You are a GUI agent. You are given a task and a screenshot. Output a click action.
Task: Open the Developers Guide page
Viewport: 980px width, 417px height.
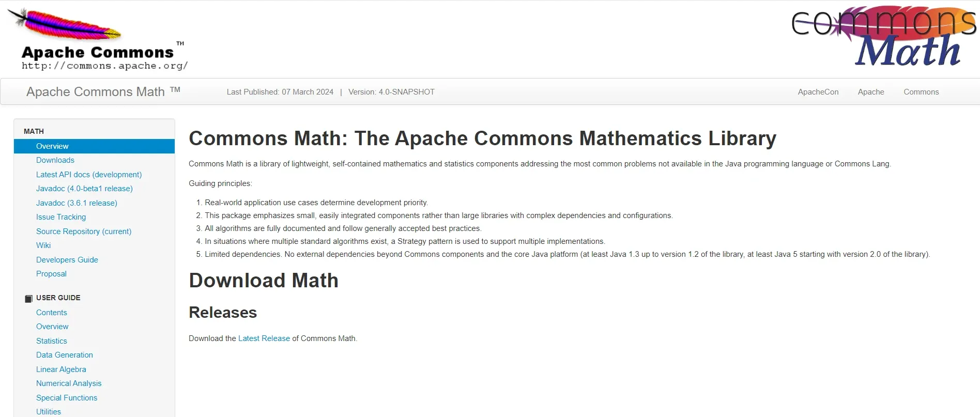point(67,260)
